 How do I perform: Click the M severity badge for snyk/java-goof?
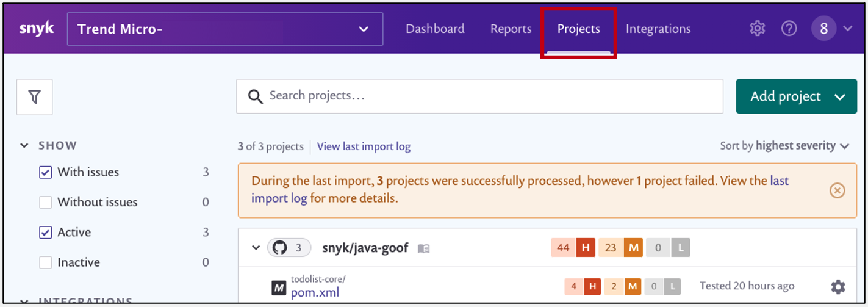coord(633,248)
